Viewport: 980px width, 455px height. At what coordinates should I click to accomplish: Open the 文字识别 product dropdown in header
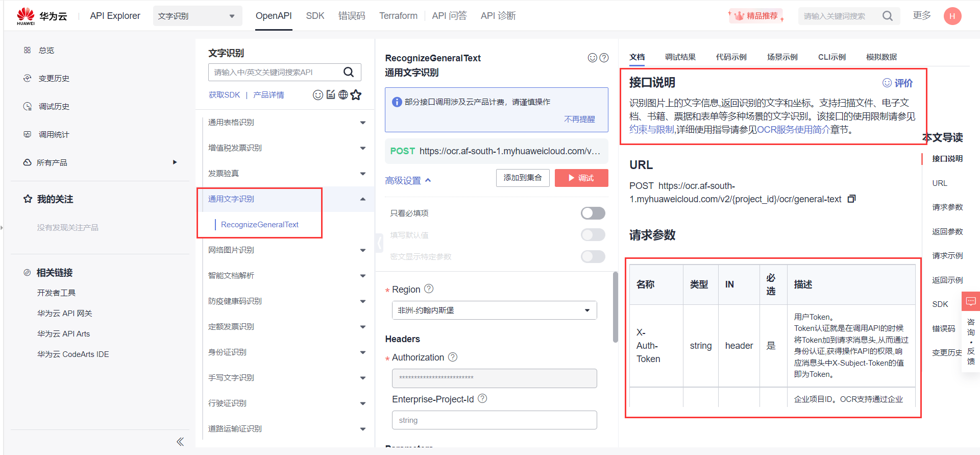[197, 16]
